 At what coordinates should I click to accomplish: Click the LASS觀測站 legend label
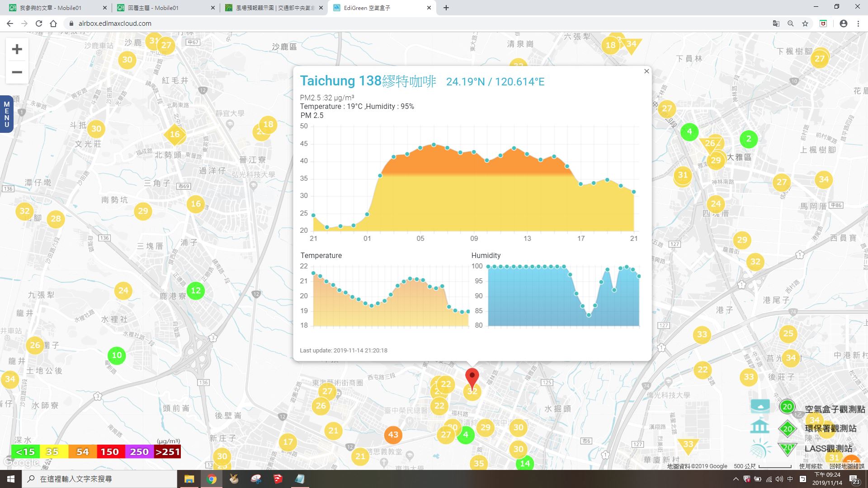coord(828,448)
